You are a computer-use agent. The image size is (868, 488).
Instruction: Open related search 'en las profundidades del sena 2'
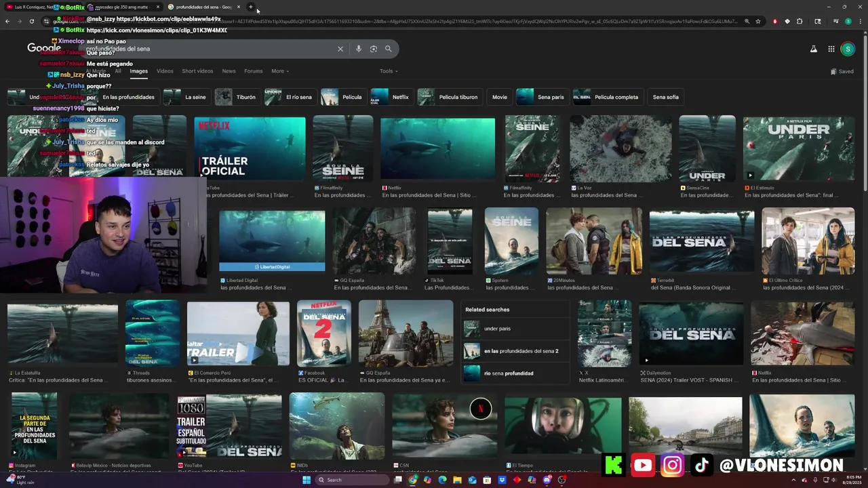tap(515, 351)
